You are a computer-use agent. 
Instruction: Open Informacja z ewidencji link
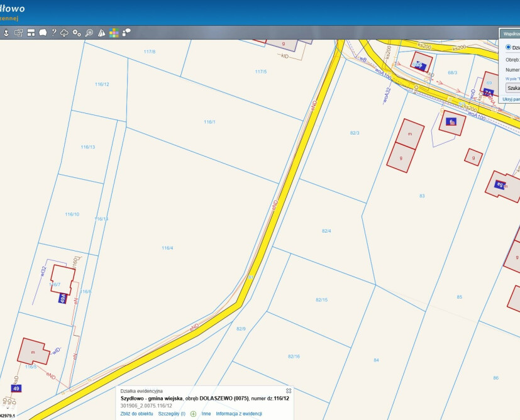tap(238, 414)
